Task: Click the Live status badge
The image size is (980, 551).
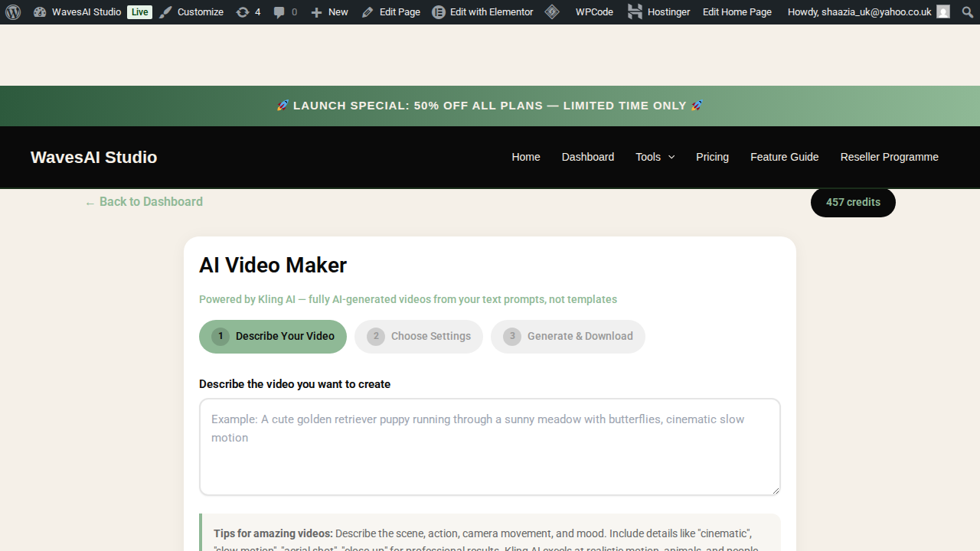Action: [x=139, y=12]
